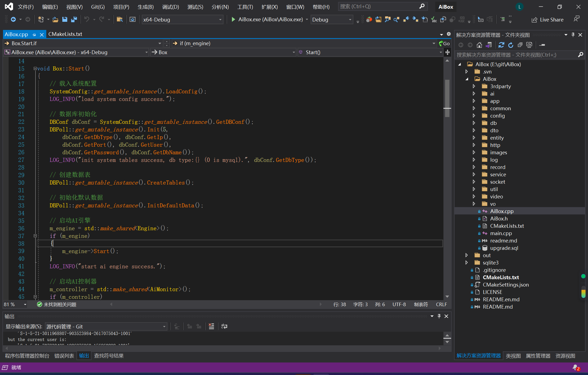Pin the AiBox.cpp tab
Viewport: 588px width, 375px height.
(x=34, y=35)
